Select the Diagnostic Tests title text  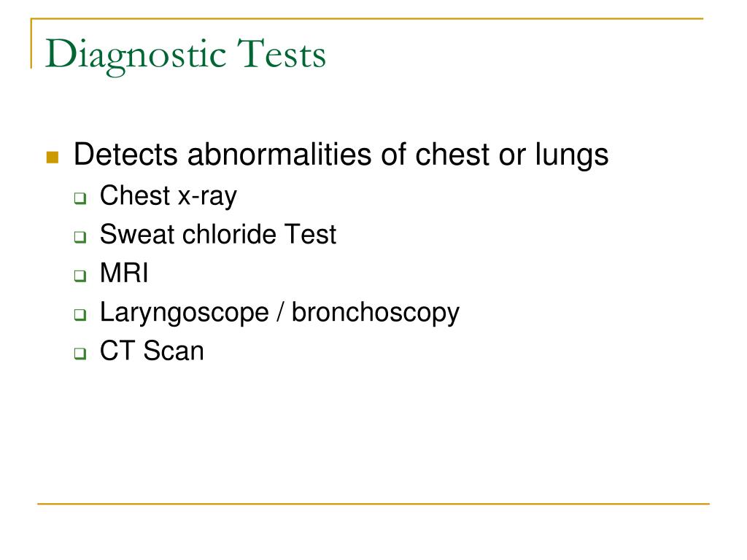coord(186,56)
